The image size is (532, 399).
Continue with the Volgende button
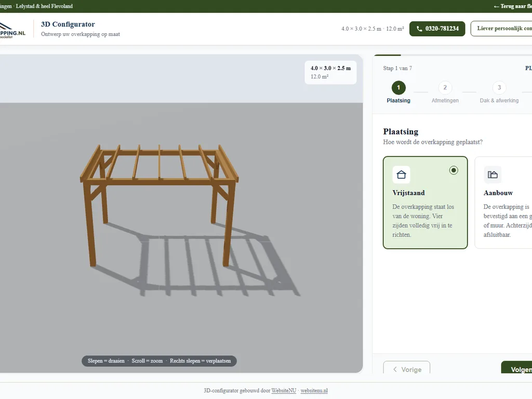tap(517, 368)
